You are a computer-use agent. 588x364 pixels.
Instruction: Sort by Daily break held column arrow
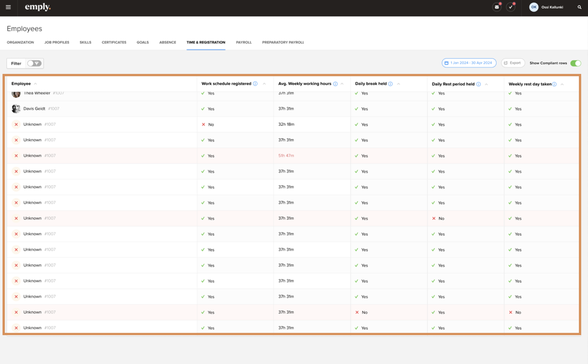pos(398,84)
